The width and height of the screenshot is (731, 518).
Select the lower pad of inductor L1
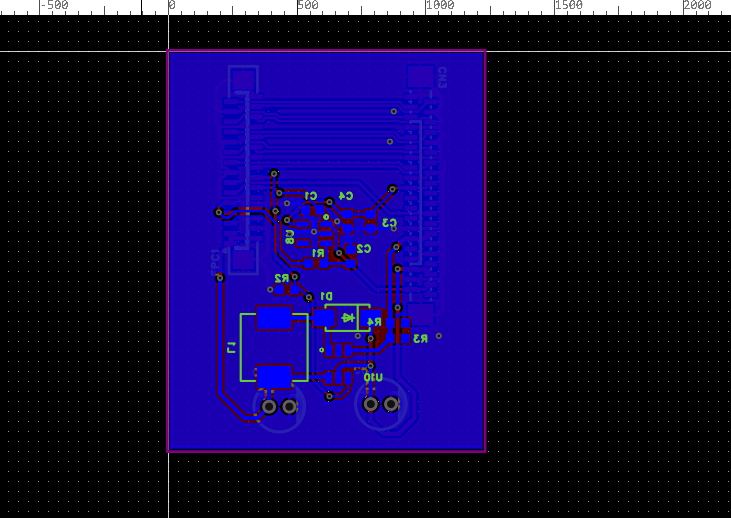pos(274,377)
